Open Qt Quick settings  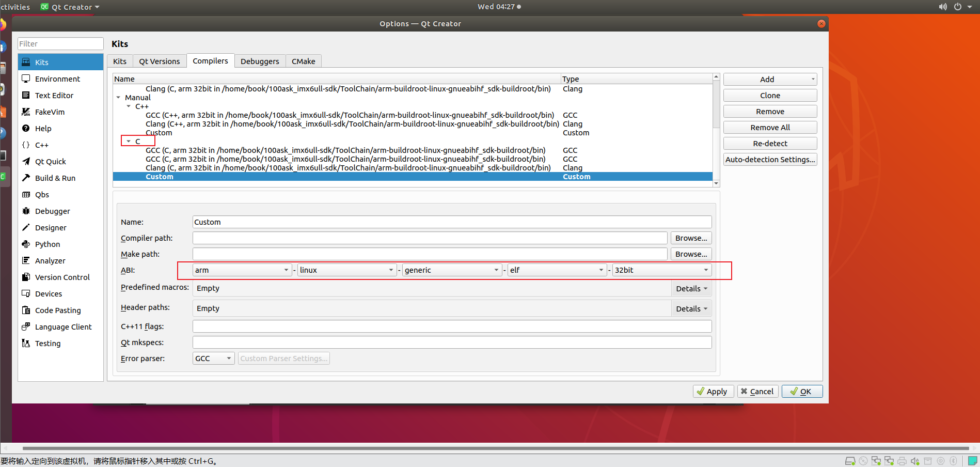click(51, 161)
